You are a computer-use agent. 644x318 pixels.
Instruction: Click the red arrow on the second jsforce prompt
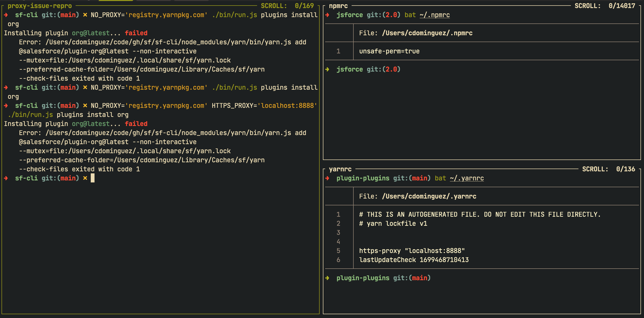coord(327,69)
